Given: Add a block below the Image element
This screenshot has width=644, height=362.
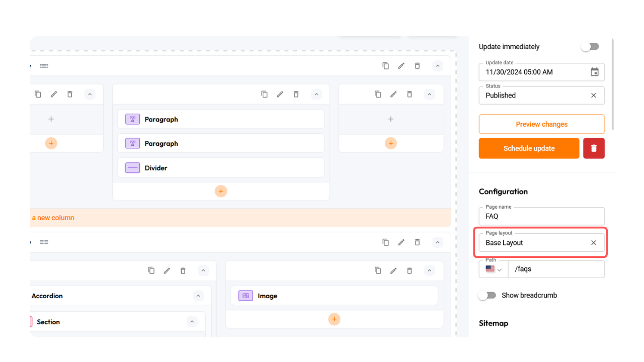Looking at the screenshot, I should [334, 319].
